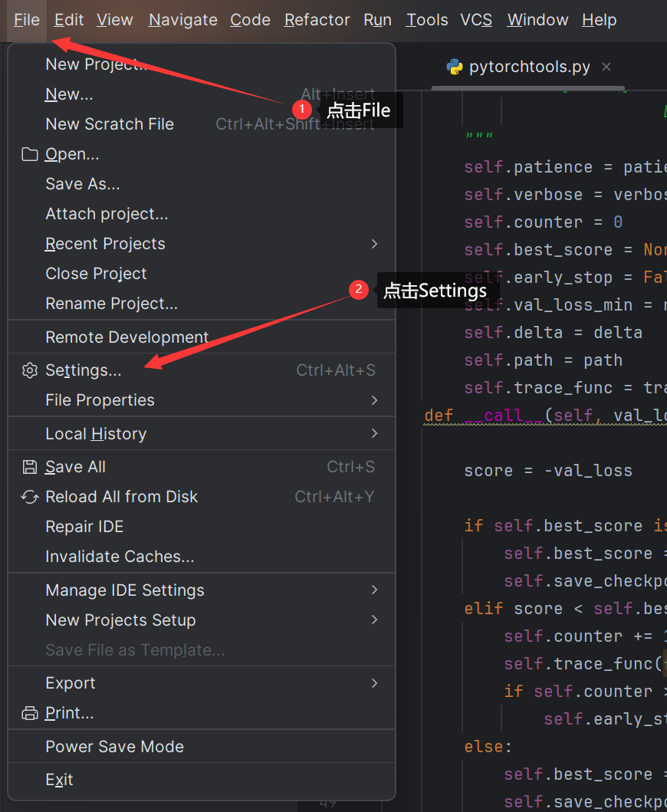The height and width of the screenshot is (812, 667).
Task: Close the pytorchtools.py editor tab
Action: pos(606,67)
